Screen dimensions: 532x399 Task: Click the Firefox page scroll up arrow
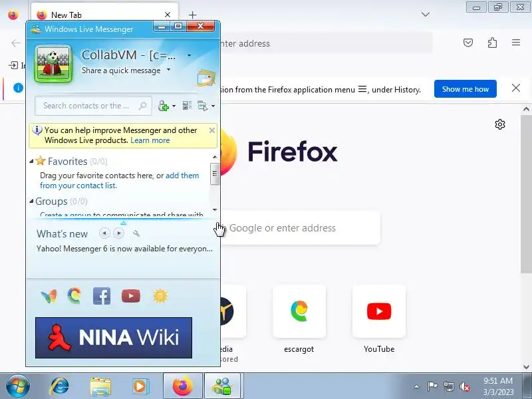(526, 109)
